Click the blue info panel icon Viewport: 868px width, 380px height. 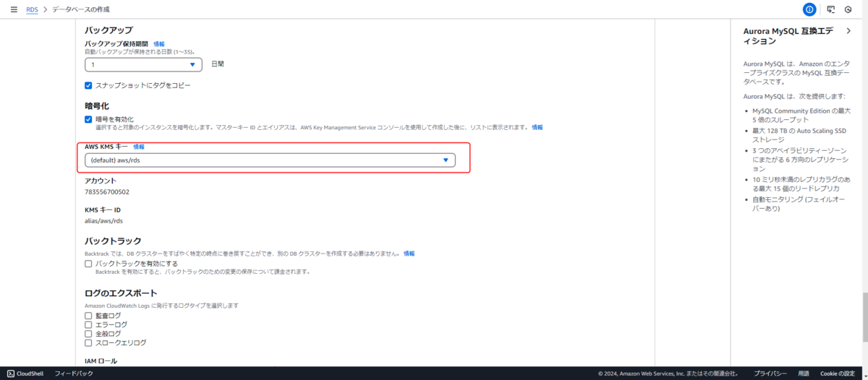coord(809,9)
